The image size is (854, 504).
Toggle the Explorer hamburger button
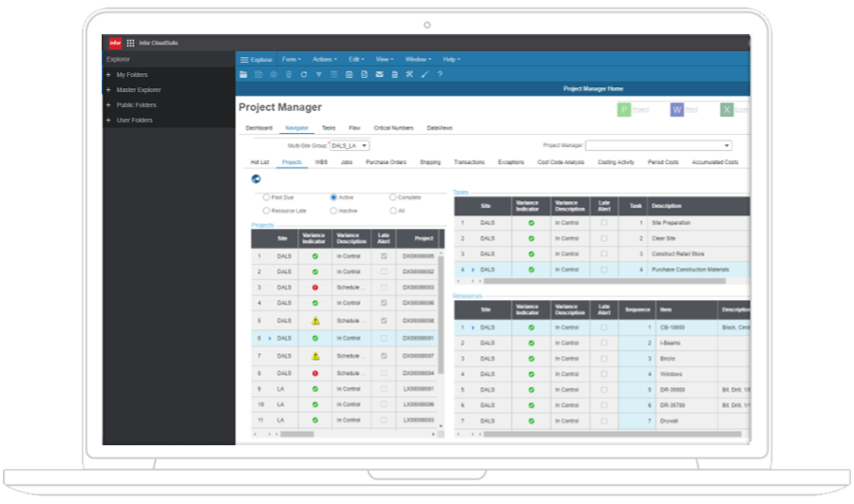pos(256,60)
